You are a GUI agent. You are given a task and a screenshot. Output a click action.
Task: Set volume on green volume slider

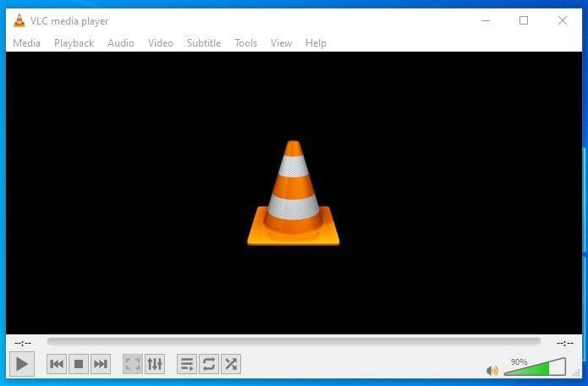click(535, 367)
